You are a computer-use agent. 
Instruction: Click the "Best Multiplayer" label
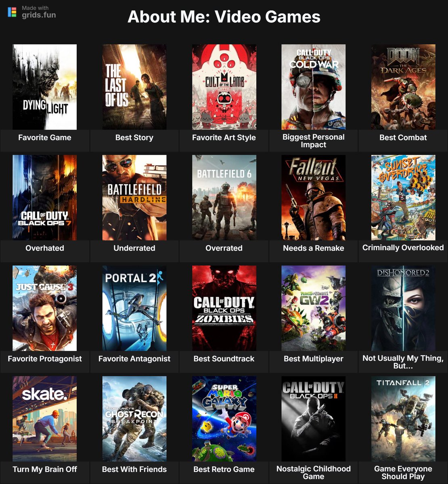click(x=314, y=359)
